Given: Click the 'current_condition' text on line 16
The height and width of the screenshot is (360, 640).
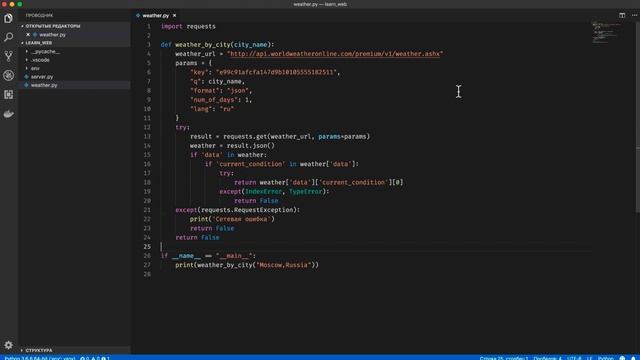Looking at the screenshot, I should 250,164.
